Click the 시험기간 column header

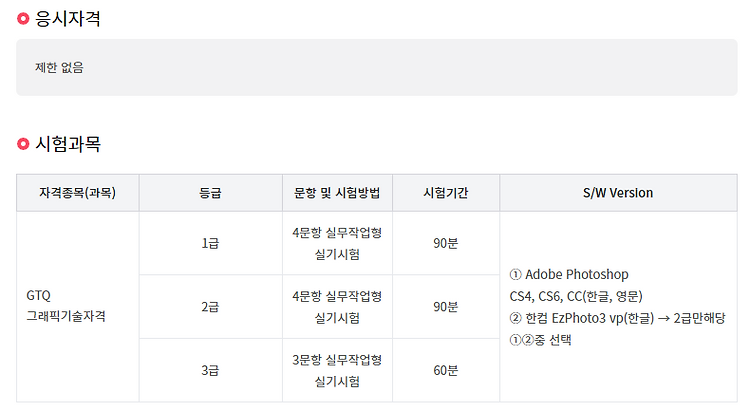tap(446, 193)
